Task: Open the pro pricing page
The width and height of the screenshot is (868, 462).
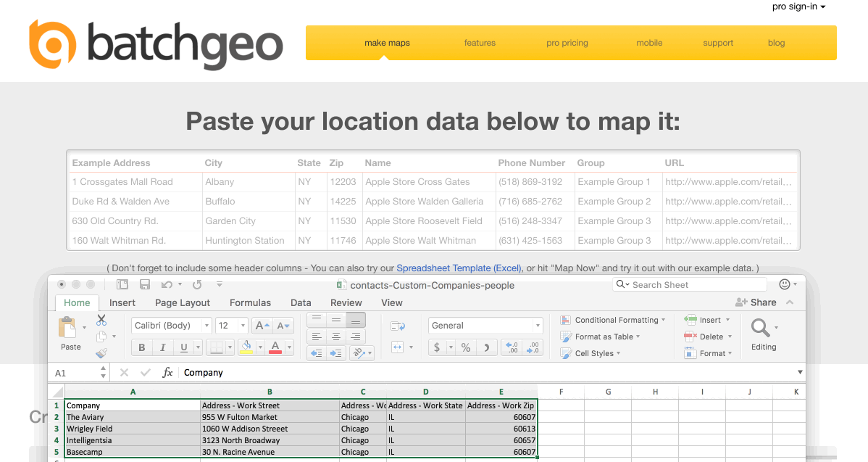Action: (567, 43)
